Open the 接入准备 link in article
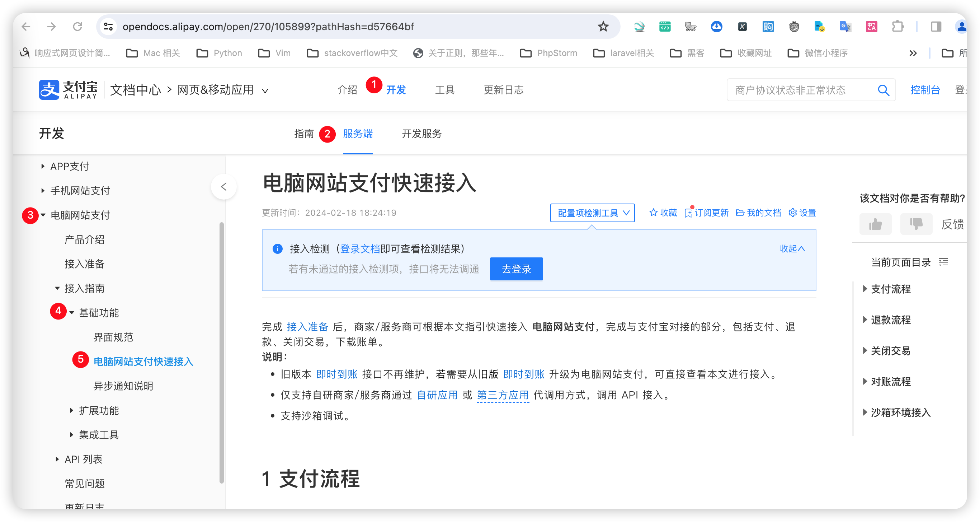The image size is (980, 522). click(x=307, y=327)
